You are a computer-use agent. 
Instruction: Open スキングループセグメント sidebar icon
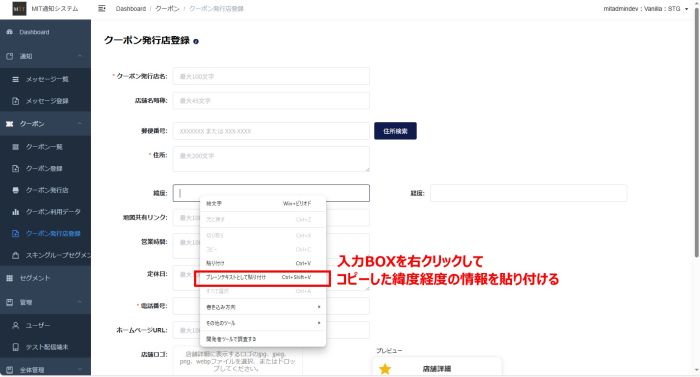[16, 255]
